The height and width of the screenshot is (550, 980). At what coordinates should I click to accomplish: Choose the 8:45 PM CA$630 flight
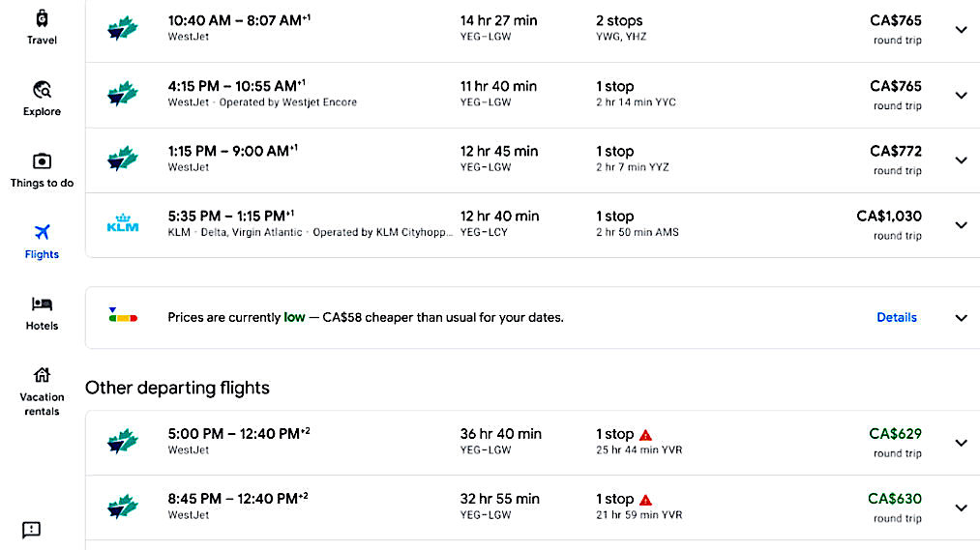coord(484,507)
